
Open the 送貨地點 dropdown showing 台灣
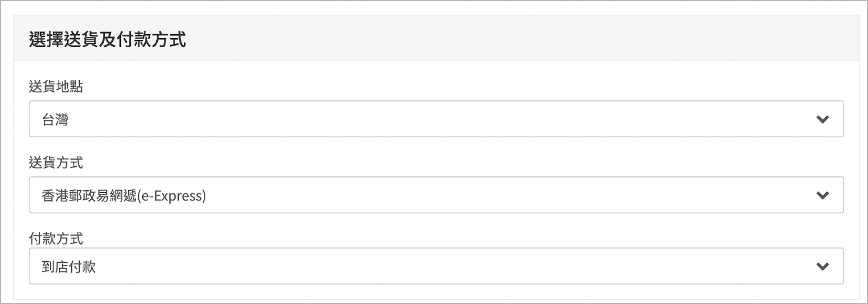(x=436, y=119)
